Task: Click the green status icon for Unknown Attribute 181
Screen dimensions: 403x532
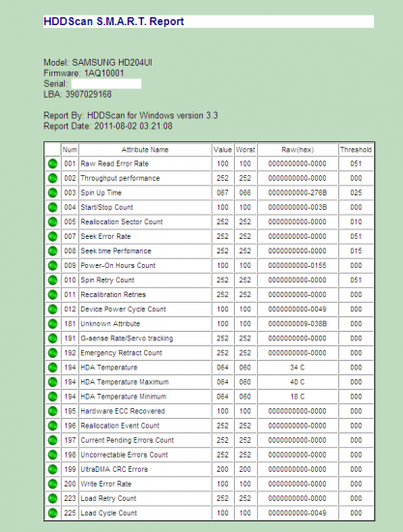Action: [x=52, y=324]
